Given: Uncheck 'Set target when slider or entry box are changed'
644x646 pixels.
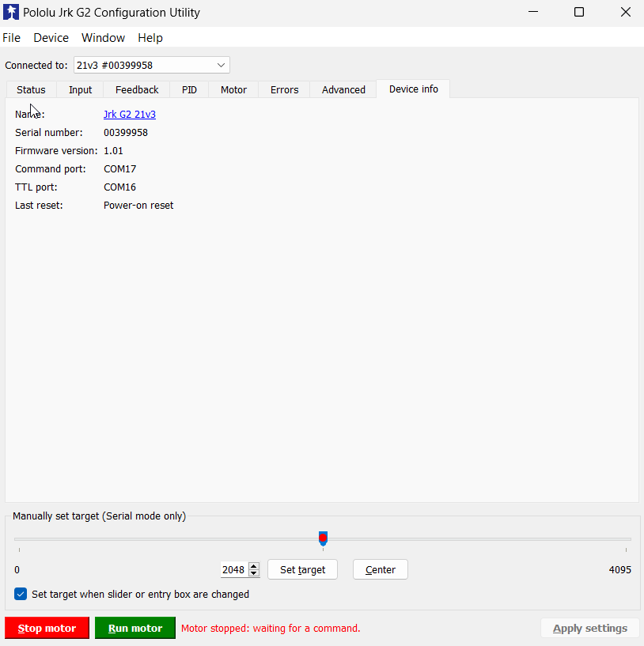Looking at the screenshot, I should coord(21,594).
